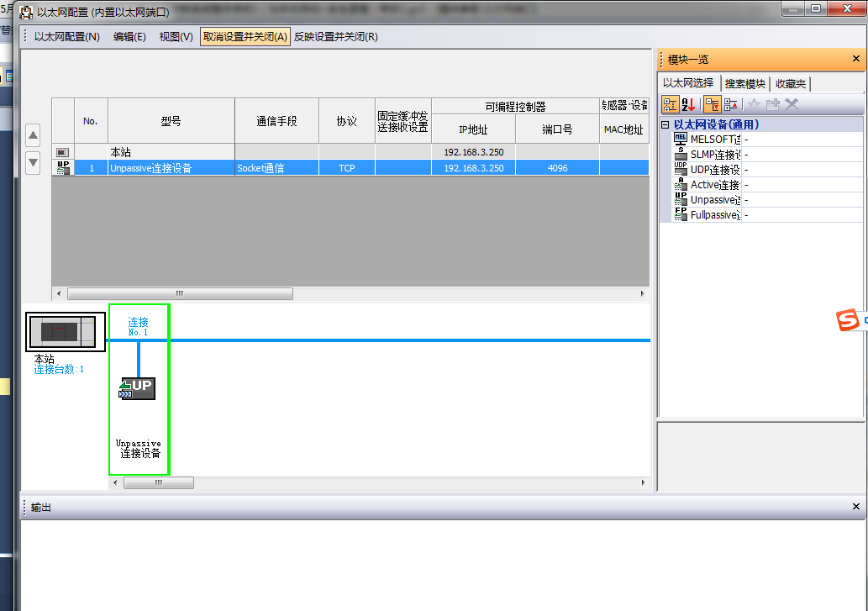Image resolution: width=868 pixels, height=611 pixels.
Task: Click 反映设置并关闭(R) to apply settings
Action: click(x=335, y=37)
